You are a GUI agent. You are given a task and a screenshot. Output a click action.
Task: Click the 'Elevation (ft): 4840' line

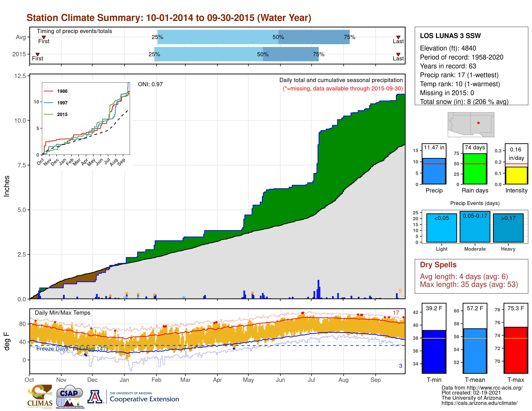(x=448, y=48)
